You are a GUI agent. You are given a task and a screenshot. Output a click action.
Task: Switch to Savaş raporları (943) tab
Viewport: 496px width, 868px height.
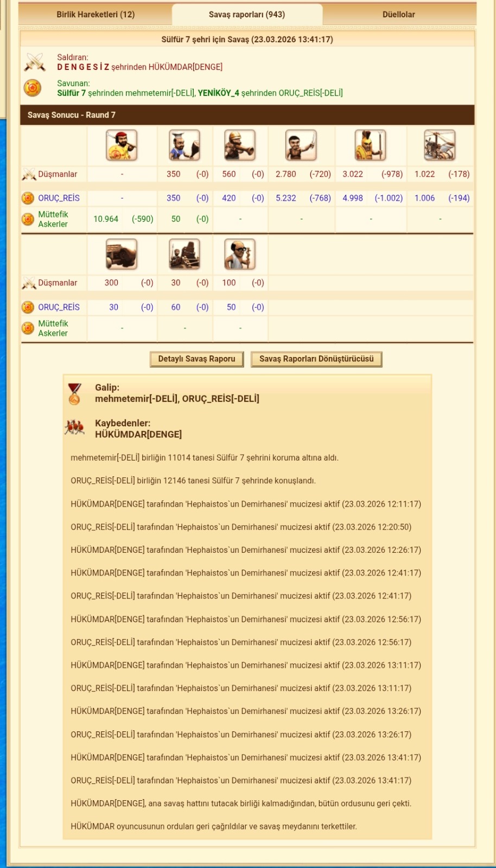tap(247, 15)
